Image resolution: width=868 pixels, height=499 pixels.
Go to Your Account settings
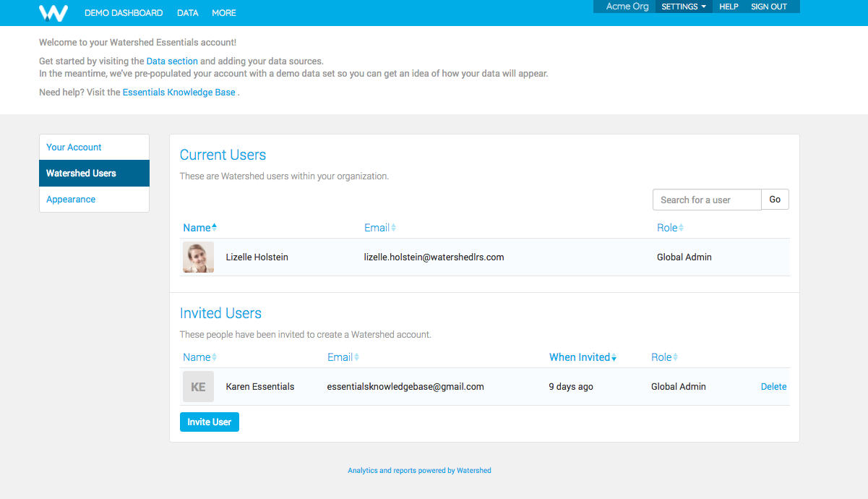click(94, 148)
